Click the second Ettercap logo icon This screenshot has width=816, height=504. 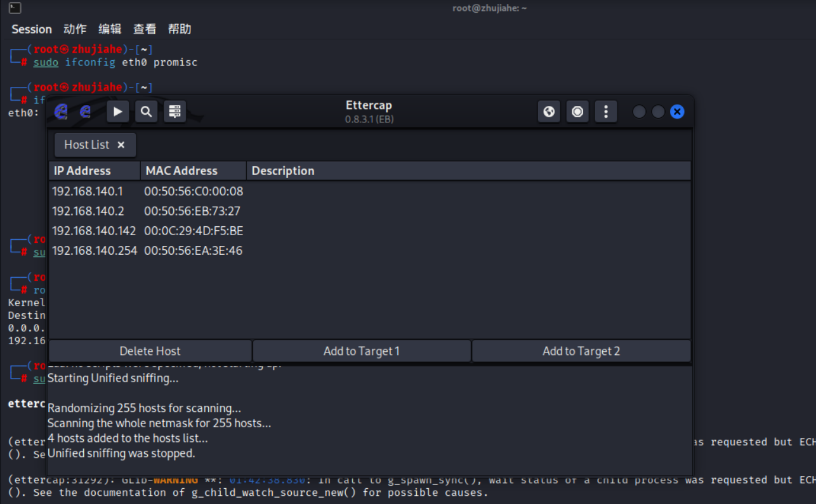(85, 112)
